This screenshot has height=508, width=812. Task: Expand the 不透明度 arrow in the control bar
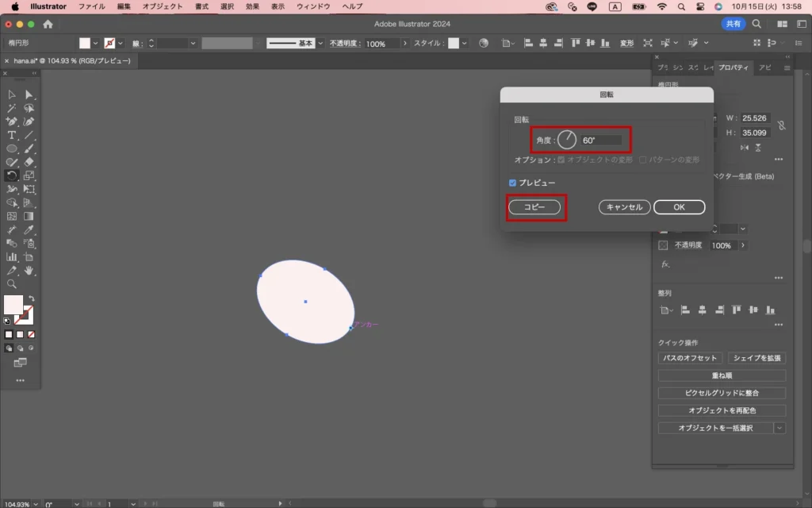coord(404,44)
